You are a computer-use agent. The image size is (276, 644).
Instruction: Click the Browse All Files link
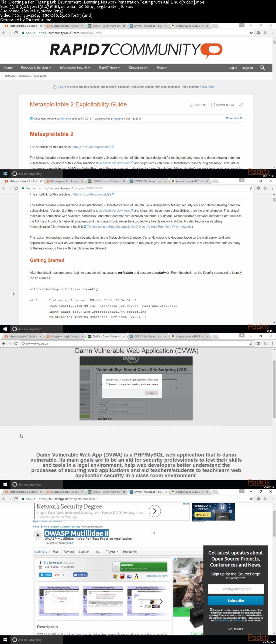pos(157,576)
